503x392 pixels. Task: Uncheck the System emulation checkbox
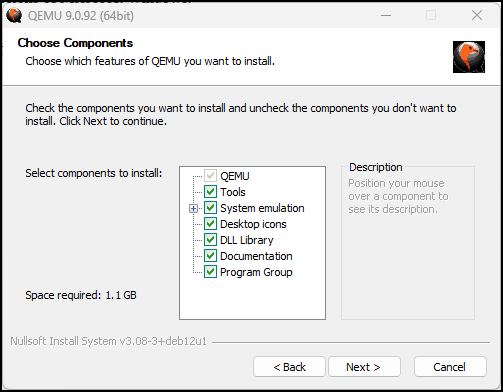210,208
